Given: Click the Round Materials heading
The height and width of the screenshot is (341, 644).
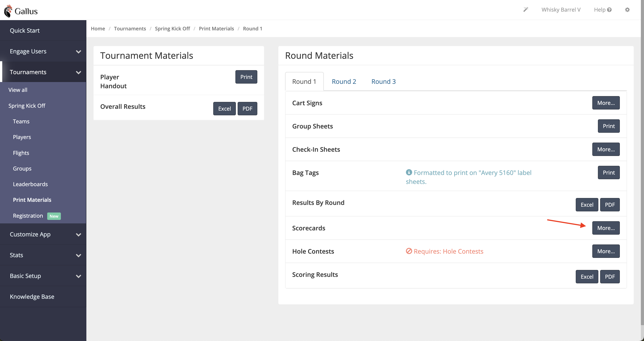Looking at the screenshot, I should click(x=319, y=55).
